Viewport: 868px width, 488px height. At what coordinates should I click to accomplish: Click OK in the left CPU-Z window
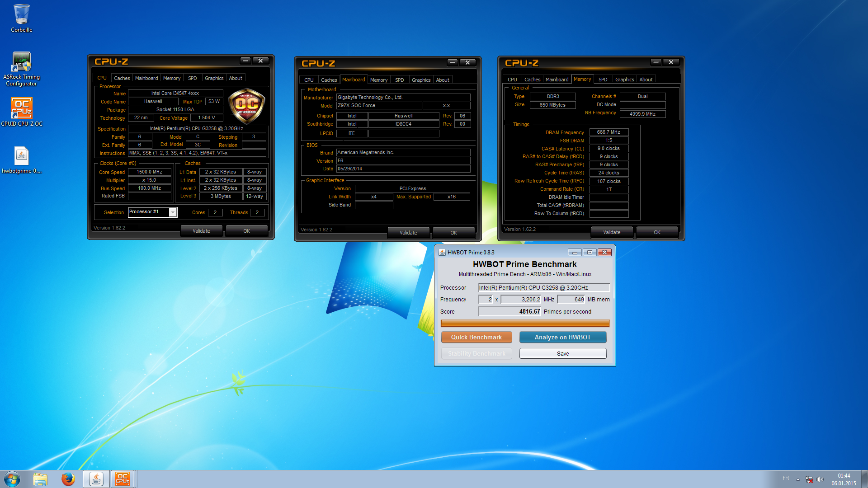(x=246, y=231)
